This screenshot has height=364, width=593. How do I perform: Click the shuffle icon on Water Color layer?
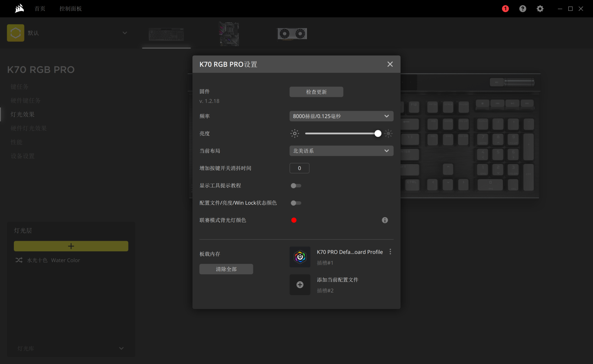pos(19,260)
